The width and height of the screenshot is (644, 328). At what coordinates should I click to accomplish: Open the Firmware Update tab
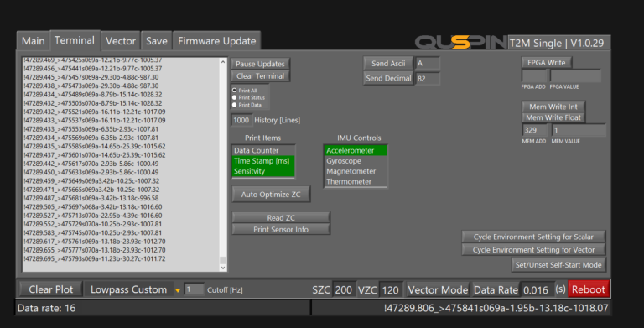[x=216, y=41]
